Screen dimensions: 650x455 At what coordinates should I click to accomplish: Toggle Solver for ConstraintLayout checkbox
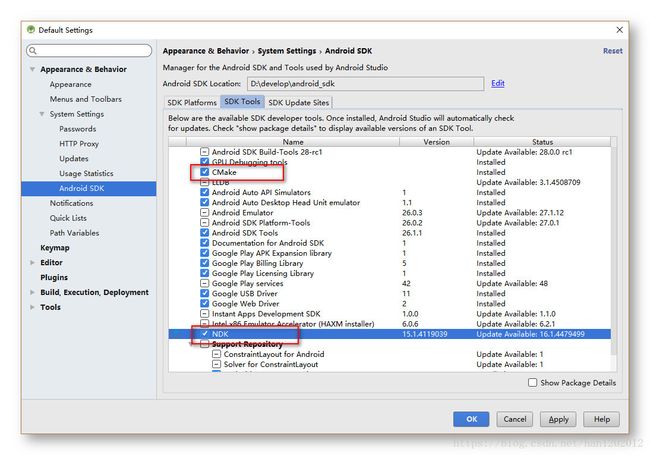[x=216, y=364]
